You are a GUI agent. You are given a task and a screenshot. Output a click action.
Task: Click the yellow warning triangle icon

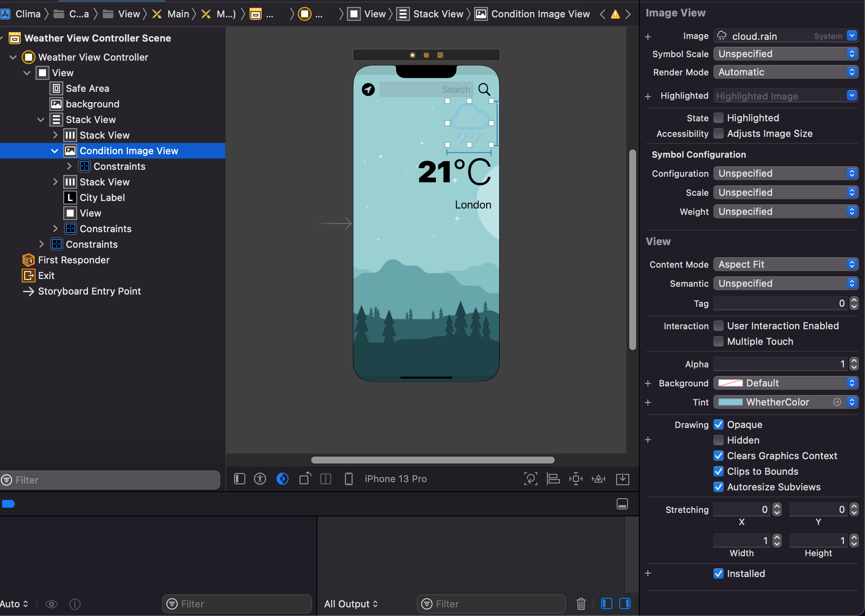615,14
